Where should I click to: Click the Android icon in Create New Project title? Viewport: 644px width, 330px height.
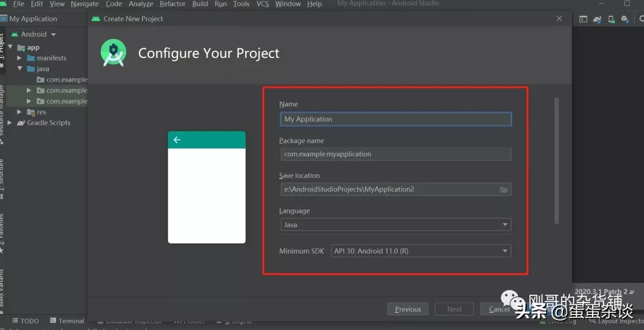96,19
